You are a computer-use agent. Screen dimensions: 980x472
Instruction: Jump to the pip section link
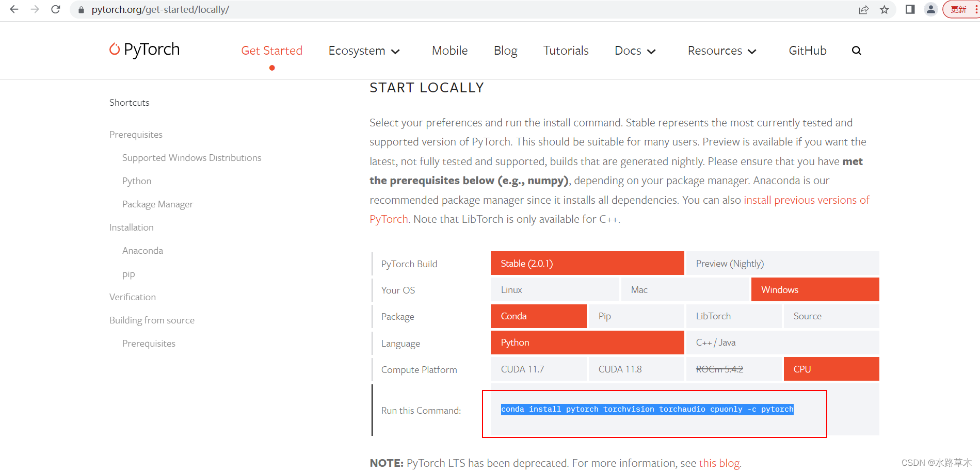point(128,274)
